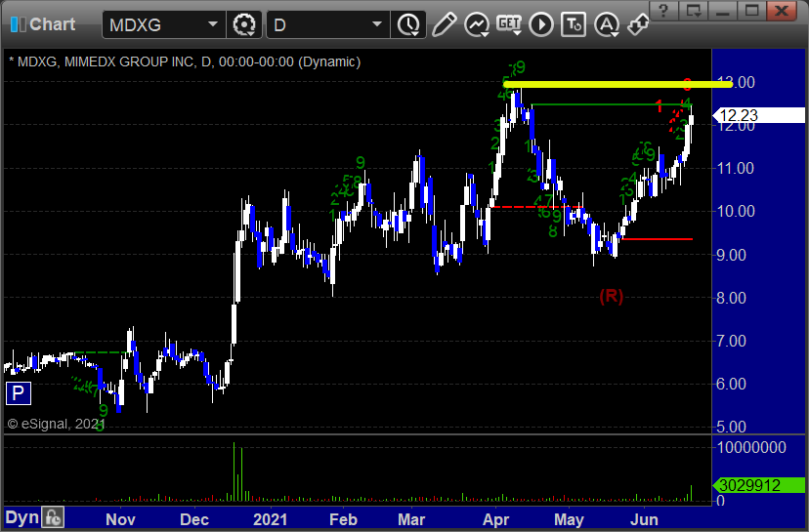Toggle the symbol link arrows icon
809x532 pixels.
tap(638, 24)
